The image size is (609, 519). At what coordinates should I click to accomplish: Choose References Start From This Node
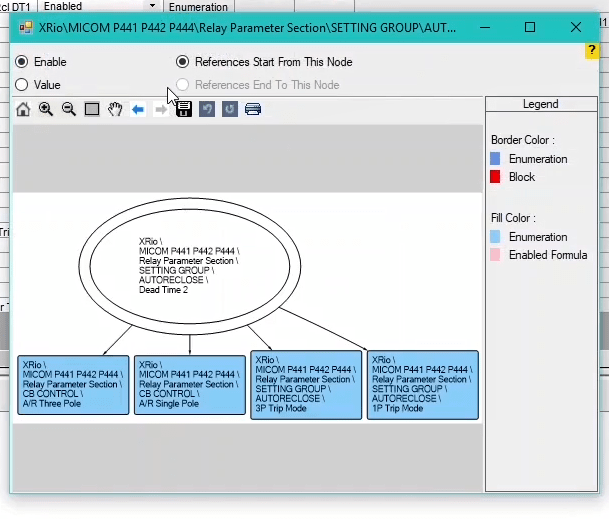pos(182,62)
